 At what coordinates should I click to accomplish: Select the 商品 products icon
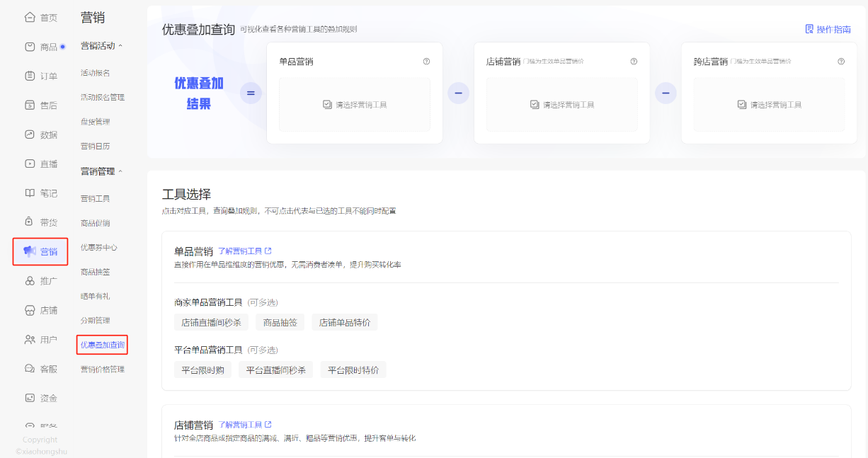(x=30, y=45)
